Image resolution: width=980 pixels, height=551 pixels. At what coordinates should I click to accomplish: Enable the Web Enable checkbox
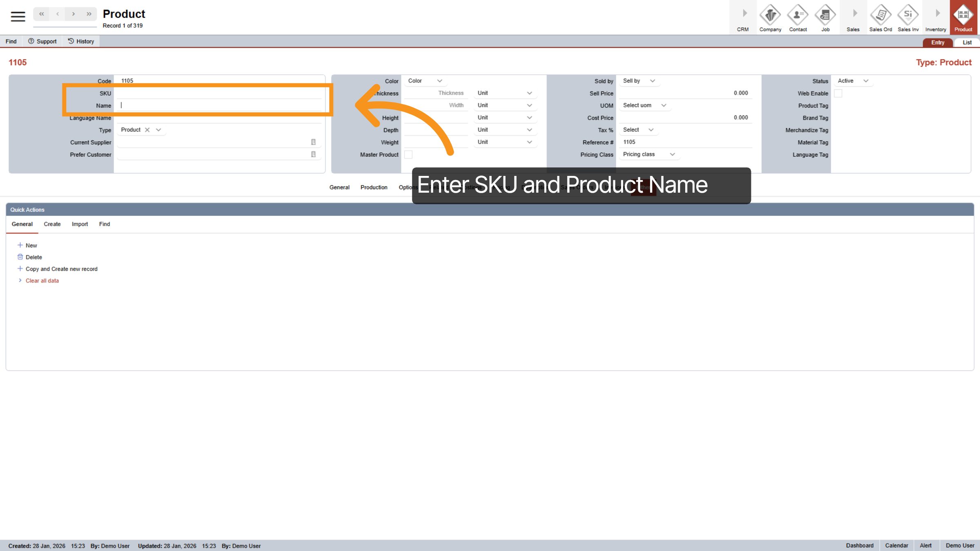[838, 93]
